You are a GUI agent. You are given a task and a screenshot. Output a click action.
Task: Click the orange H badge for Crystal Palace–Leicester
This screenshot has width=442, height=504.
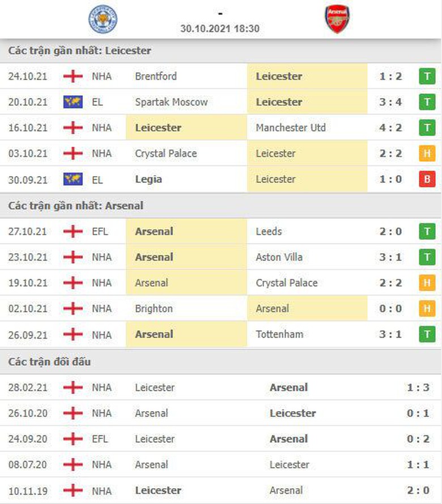pyautogui.click(x=427, y=153)
